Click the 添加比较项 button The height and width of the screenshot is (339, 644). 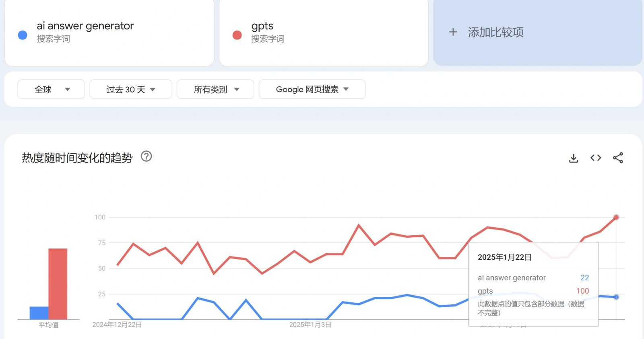[x=496, y=32]
